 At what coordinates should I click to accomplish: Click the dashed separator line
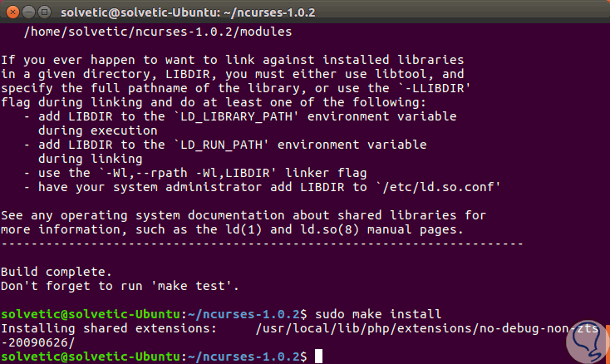pos(262,243)
